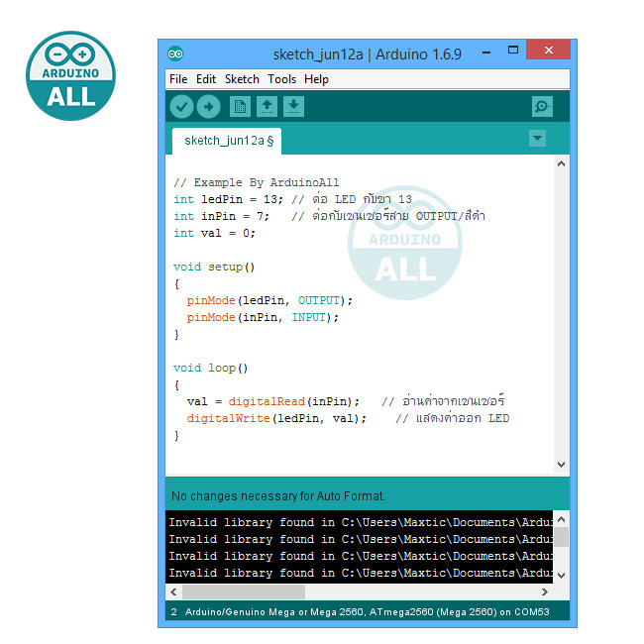Click editor scrollbar up arrow
644x644 pixels.
click(x=562, y=163)
